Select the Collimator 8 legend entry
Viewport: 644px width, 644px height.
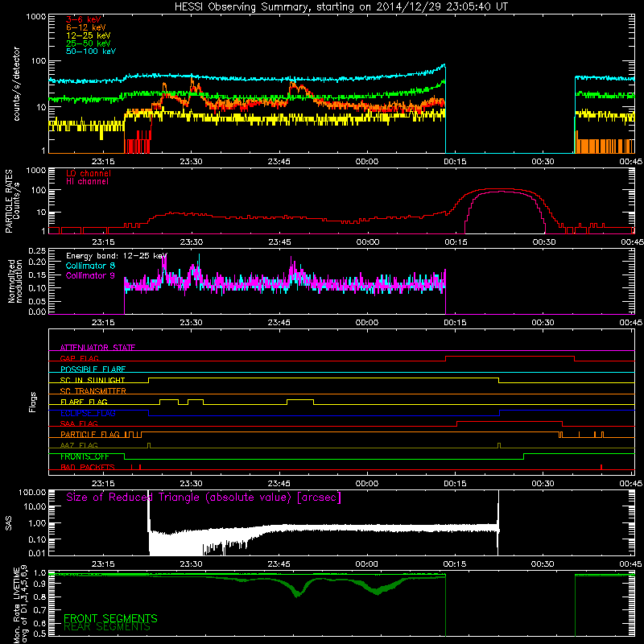[90, 266]
